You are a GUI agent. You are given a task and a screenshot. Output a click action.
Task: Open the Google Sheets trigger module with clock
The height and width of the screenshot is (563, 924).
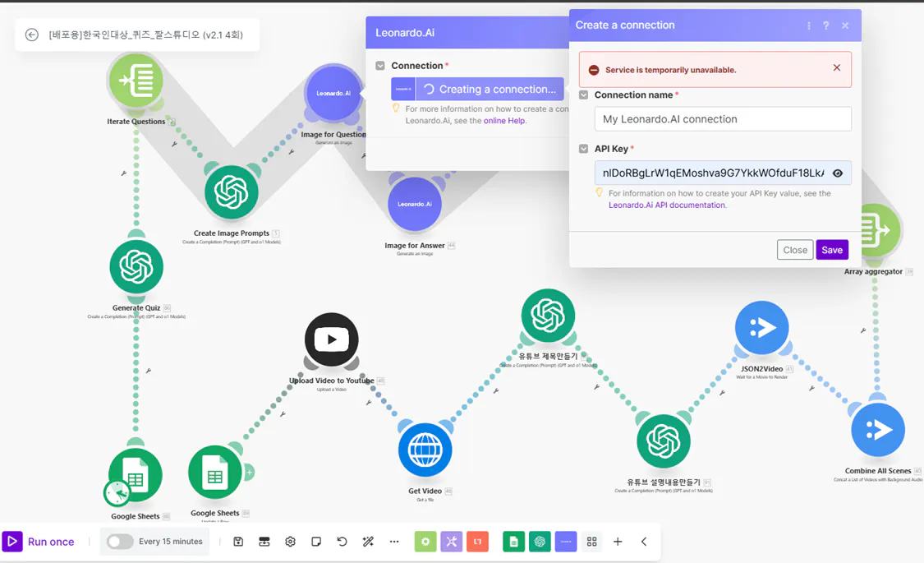coord(136,475)
